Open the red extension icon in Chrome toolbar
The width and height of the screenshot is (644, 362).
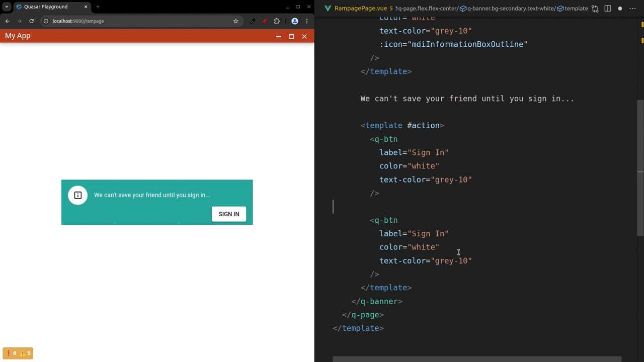click(x=265, y=21)
